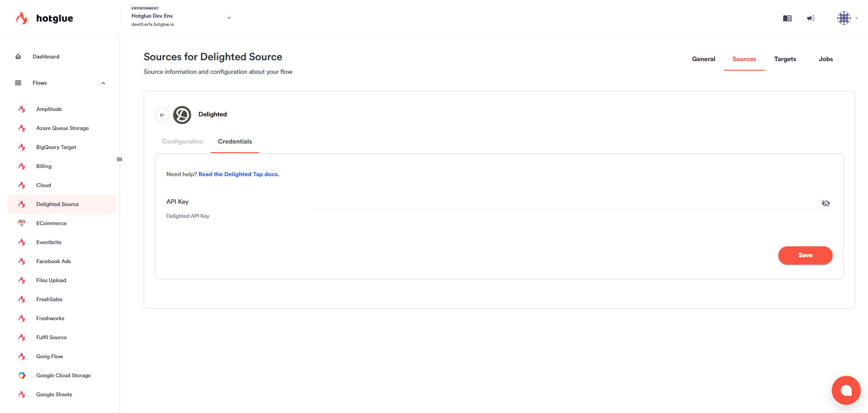
Task: Open the environment selector dropdown
Action: [229, 18]
